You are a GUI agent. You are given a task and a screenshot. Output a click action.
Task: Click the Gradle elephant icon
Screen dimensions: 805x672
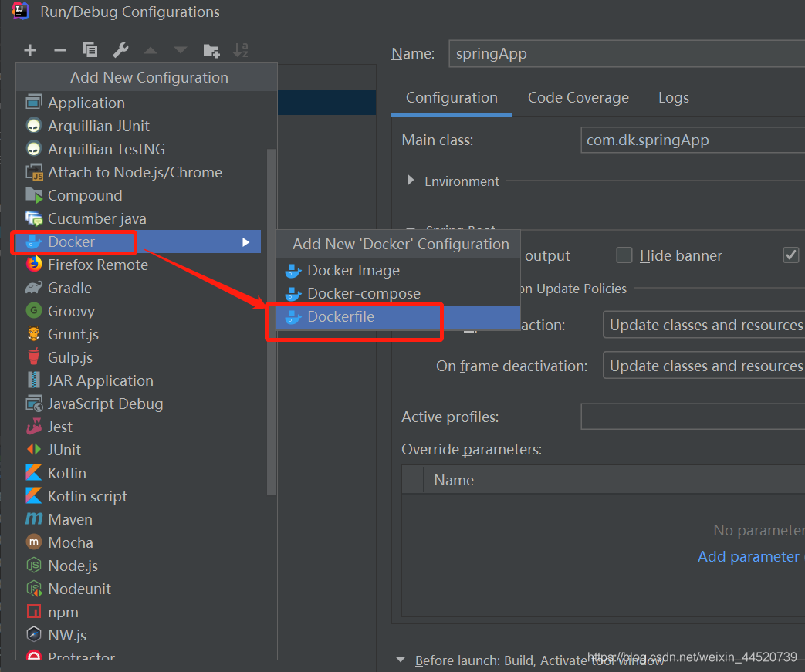pos(34,288)
